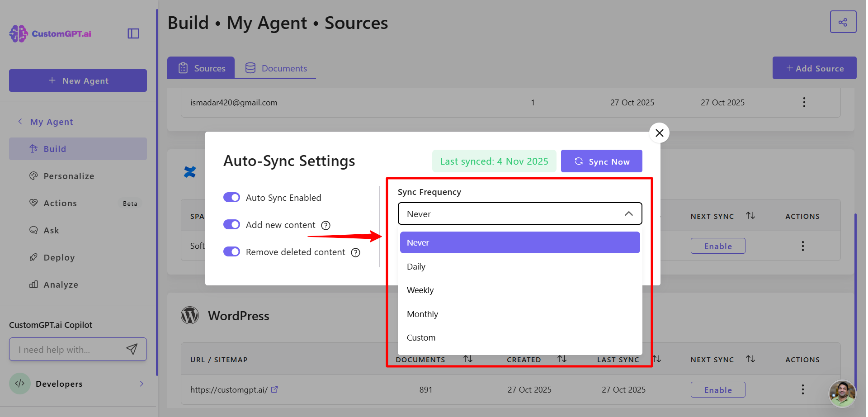The width and height of the screenshot is (868, 417).
Task: Toggle Auto Sync Enabled switch
Action: tap(232, 198)
